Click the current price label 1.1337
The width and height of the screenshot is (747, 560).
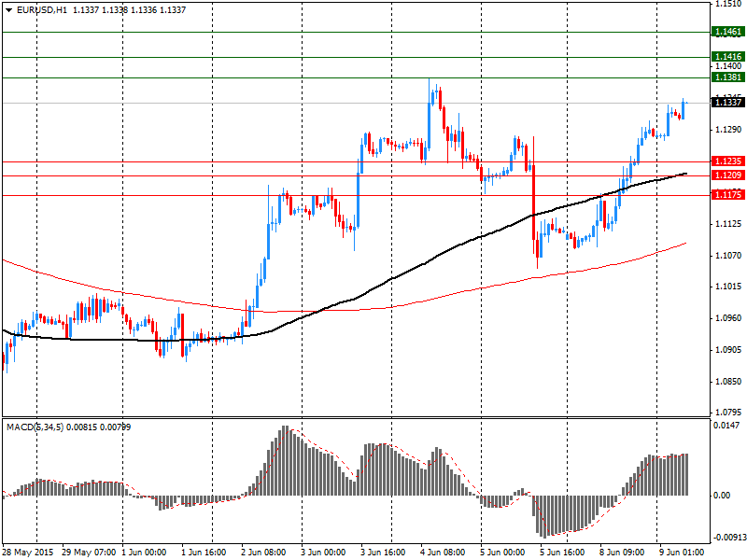728,103
